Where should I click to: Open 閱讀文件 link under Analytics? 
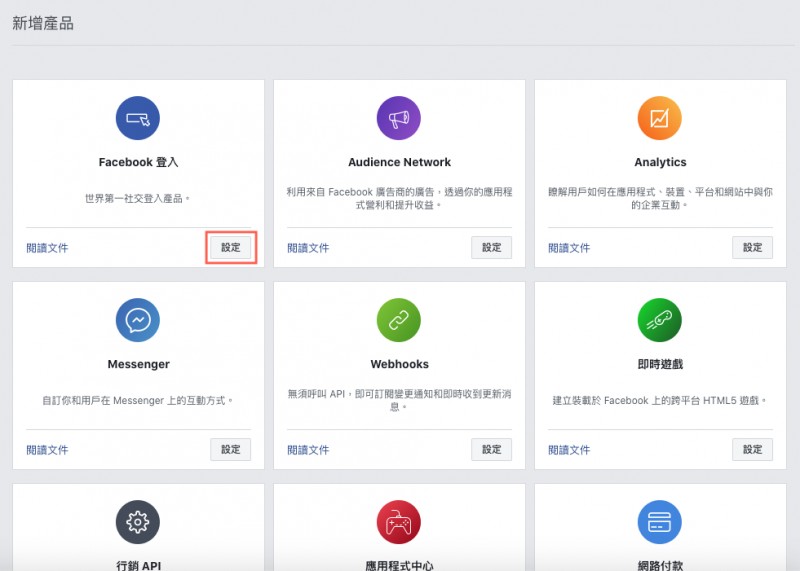pos(569,248)
